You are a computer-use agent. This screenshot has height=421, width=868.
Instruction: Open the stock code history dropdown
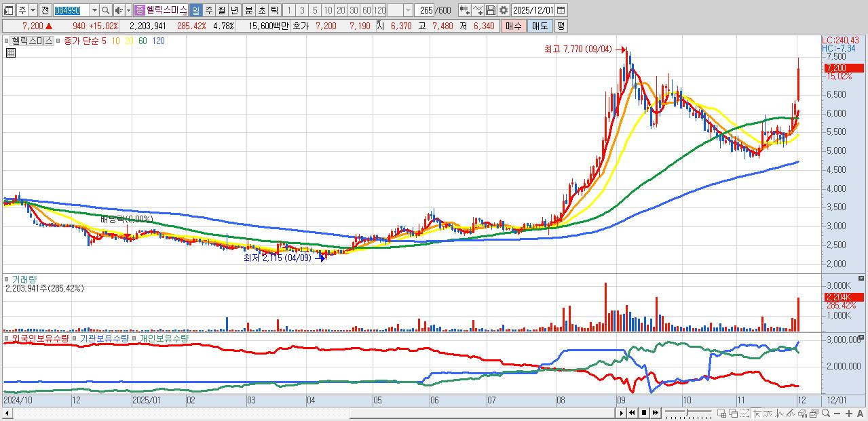(x=94, y=10)
